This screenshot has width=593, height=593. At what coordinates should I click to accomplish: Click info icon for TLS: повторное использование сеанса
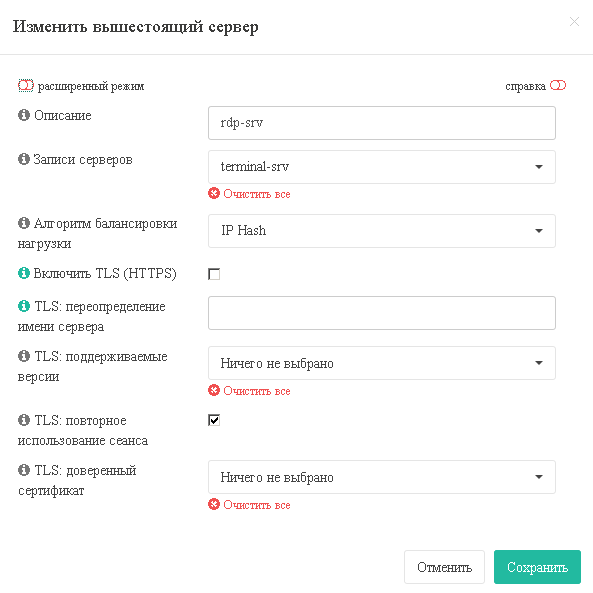click(x=24, y=420)
